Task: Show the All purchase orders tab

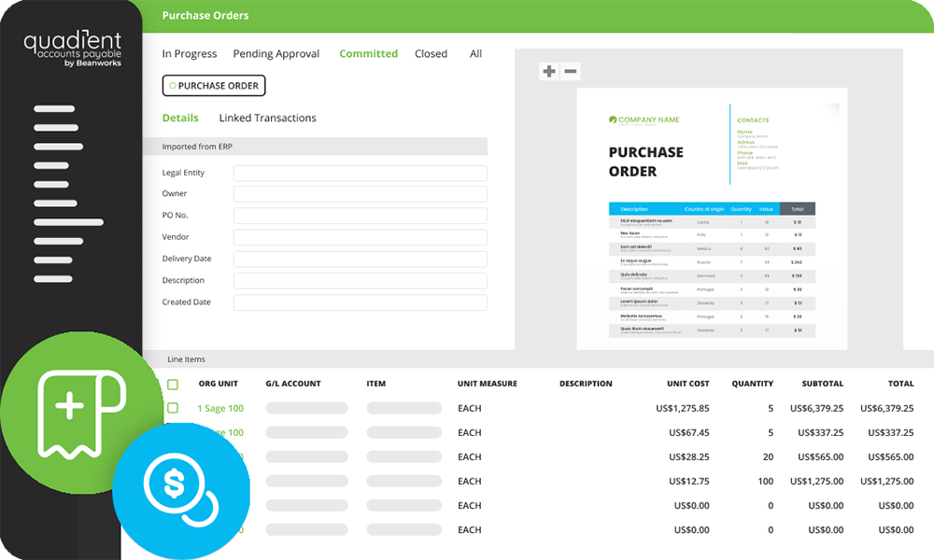Action: click(x=476, y=54)
